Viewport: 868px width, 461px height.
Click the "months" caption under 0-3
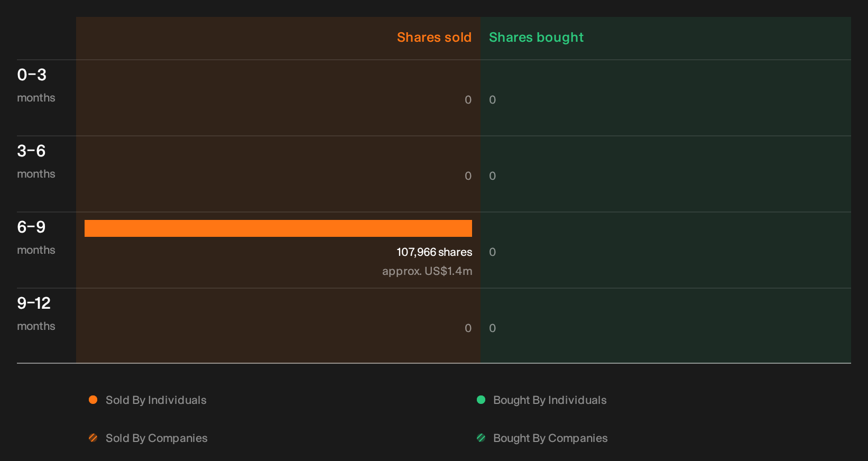(36, 98)
